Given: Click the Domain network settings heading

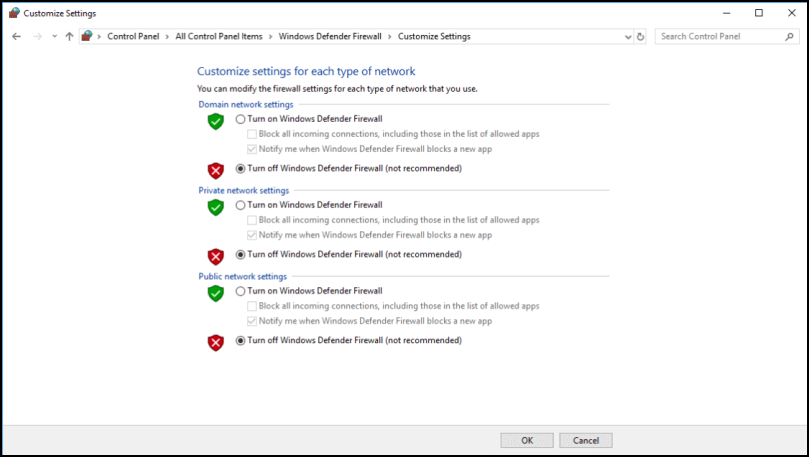Looking at the screenshot, I should click(x=246, y=104).
